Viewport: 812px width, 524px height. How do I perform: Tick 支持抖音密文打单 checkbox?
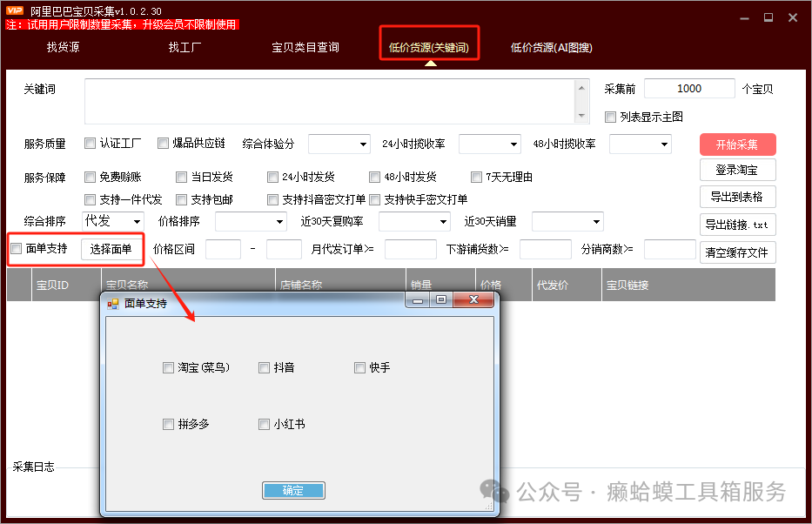click(273, 199)
